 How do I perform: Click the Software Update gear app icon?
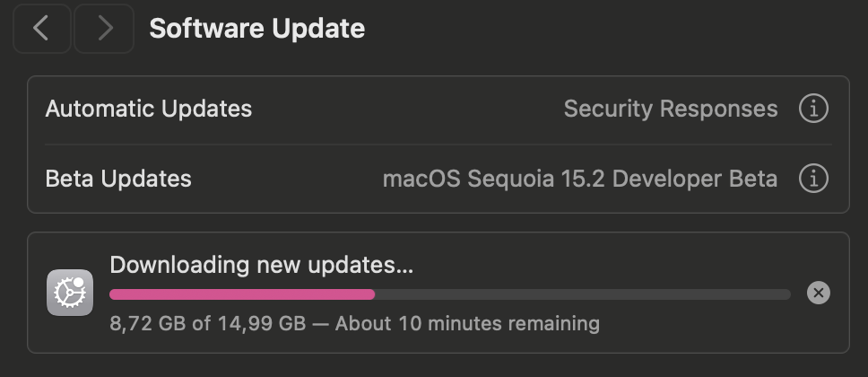[70, 293]
